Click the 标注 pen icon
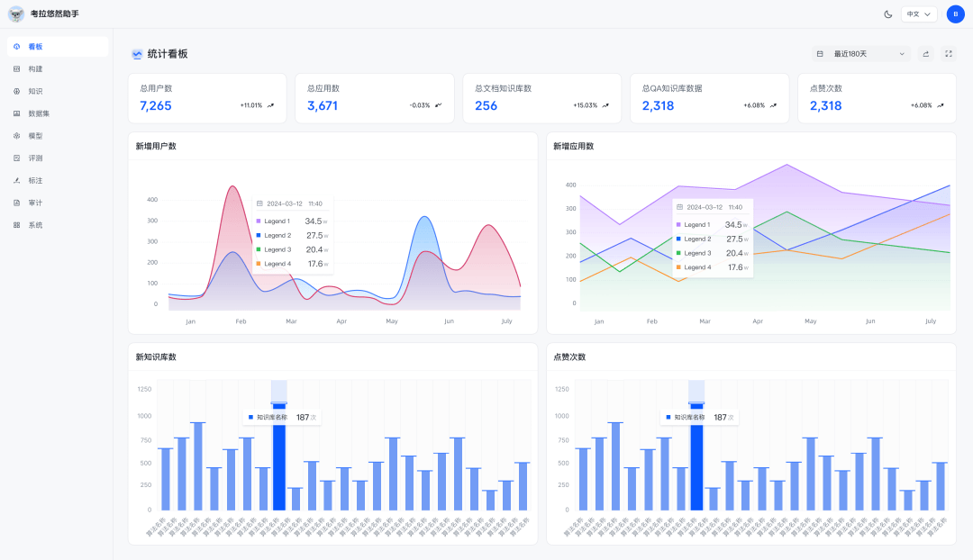973x560 pixels. (17, 180)
